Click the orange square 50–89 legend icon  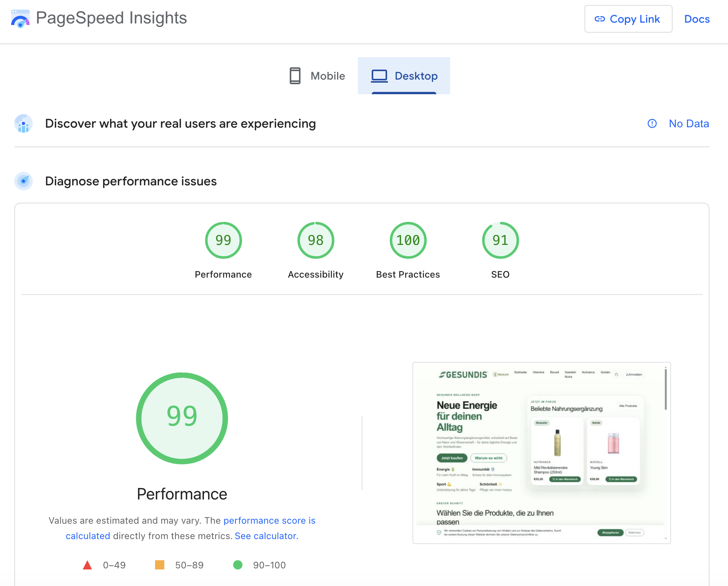[160, 565]
